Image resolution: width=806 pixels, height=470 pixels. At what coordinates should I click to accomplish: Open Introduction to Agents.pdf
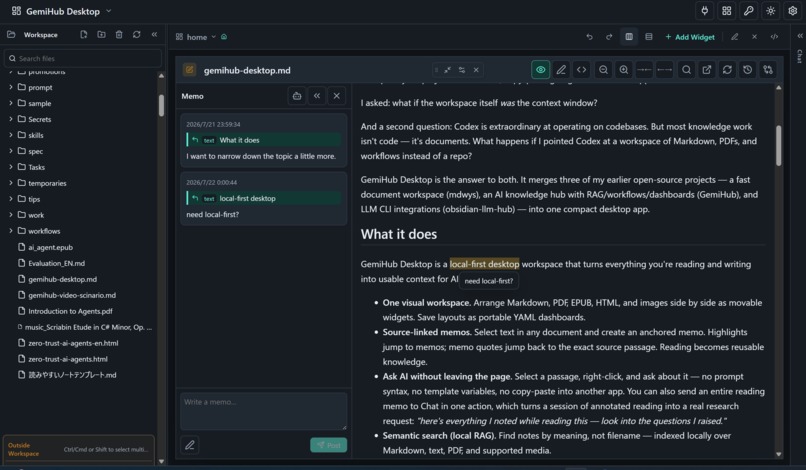point(70,311)
